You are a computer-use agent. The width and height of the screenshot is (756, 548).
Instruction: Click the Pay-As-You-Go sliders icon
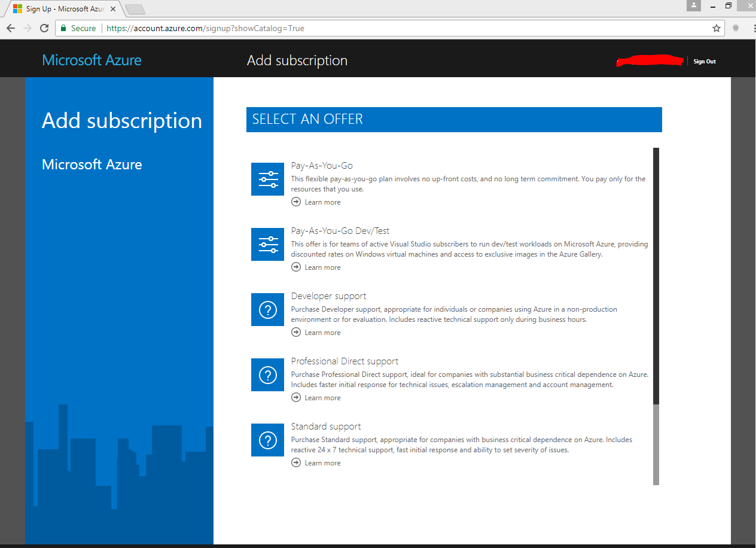coord(267,179)
